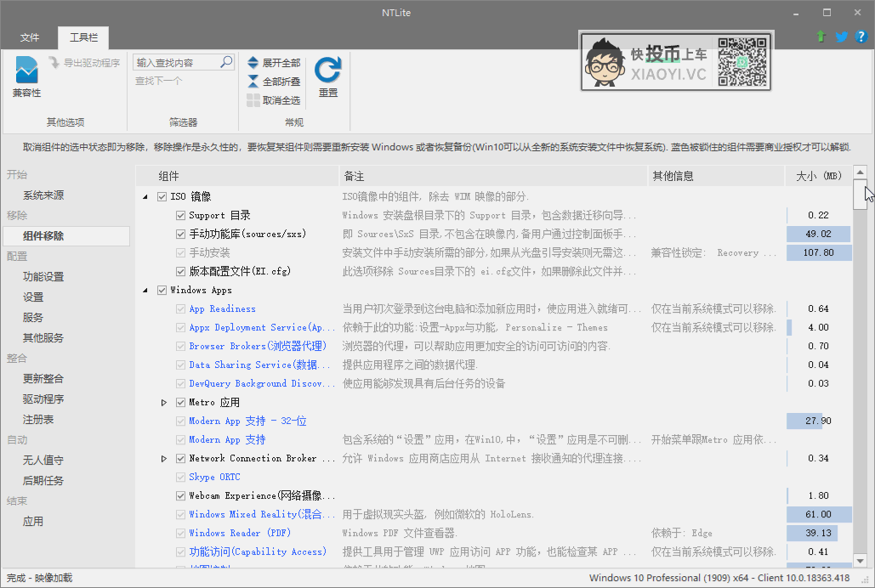Image resolution: width=875 pixels, height=588 pixels.
Task: Click 取消全选 deselect all icon
Action: coord(253,100)
